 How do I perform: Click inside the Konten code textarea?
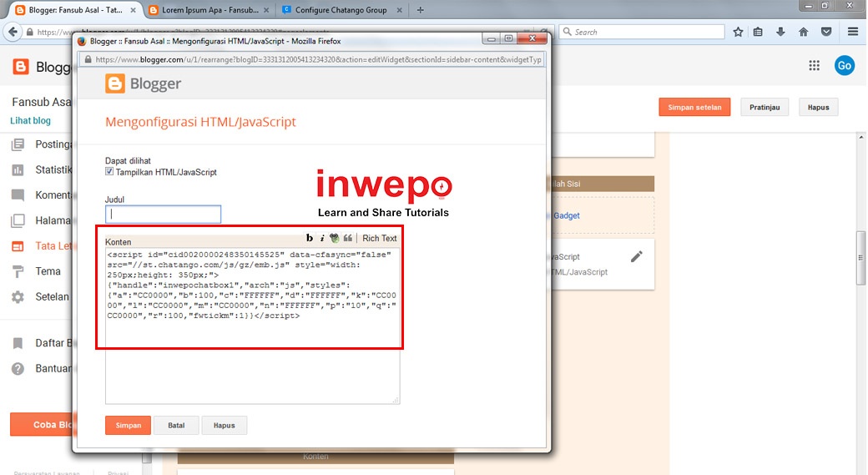click(252, 326)
